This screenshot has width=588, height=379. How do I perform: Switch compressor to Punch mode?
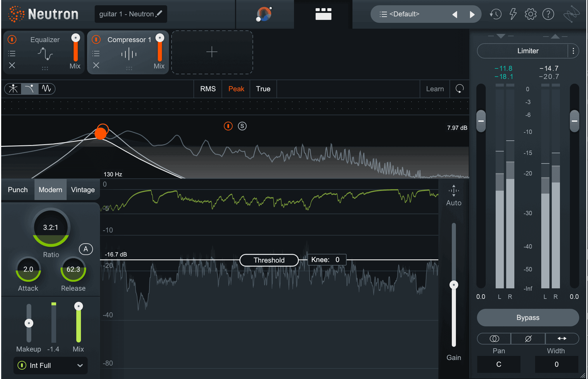[18, 190]
